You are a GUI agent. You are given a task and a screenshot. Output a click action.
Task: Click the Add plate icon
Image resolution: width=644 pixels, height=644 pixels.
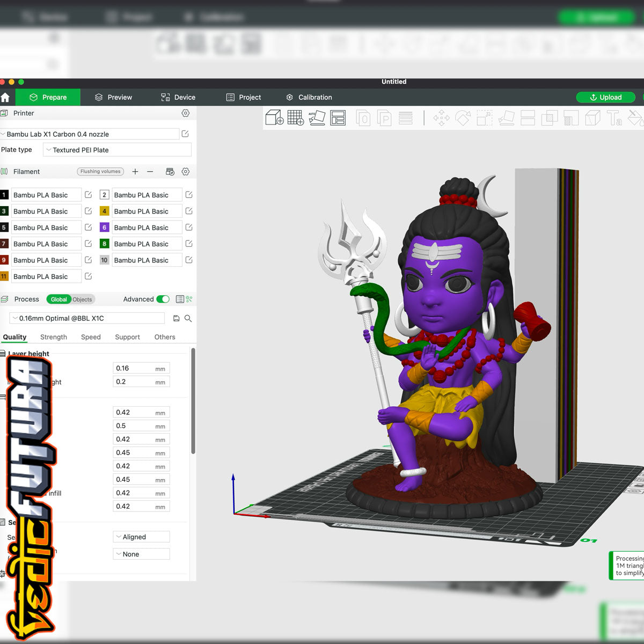click(x=295, y=118)
